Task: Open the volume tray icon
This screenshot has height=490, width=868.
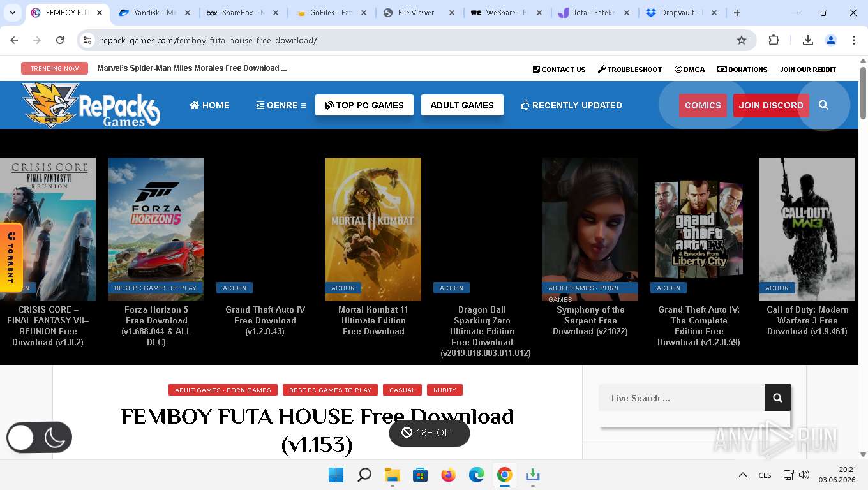Action: pyautogui.click(x=804, y=475)
